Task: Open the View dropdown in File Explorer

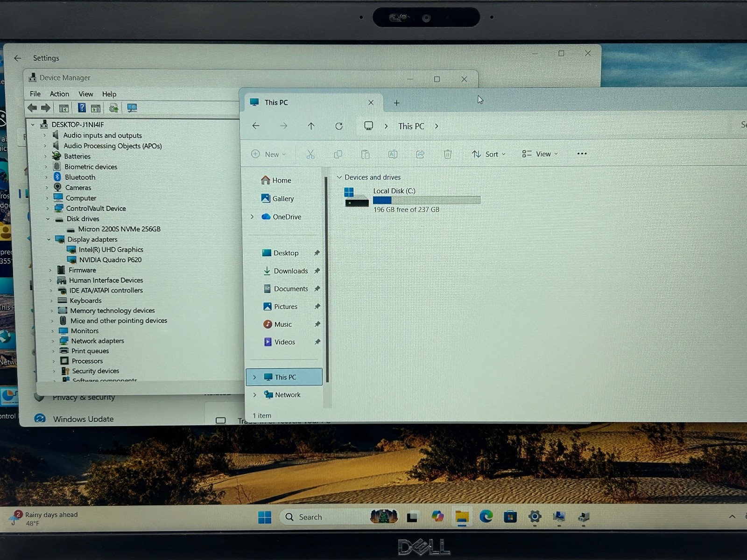Action: (540, 154)
